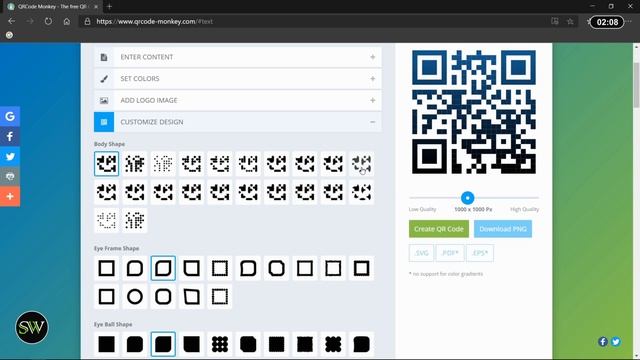Select the last body shape in first row
This screenshot has width=640, height=360.
coord(362,164)
